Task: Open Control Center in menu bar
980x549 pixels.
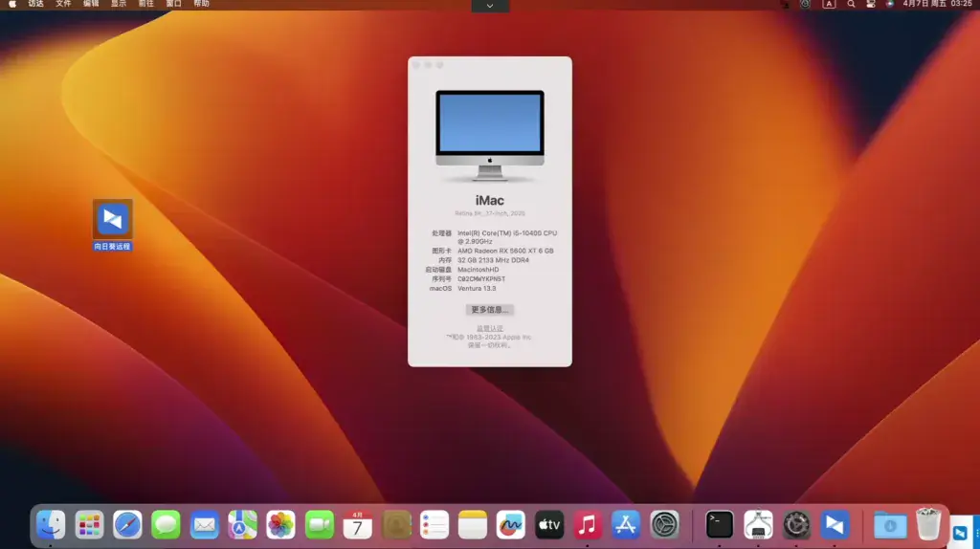Action: [x=871, y=4]
